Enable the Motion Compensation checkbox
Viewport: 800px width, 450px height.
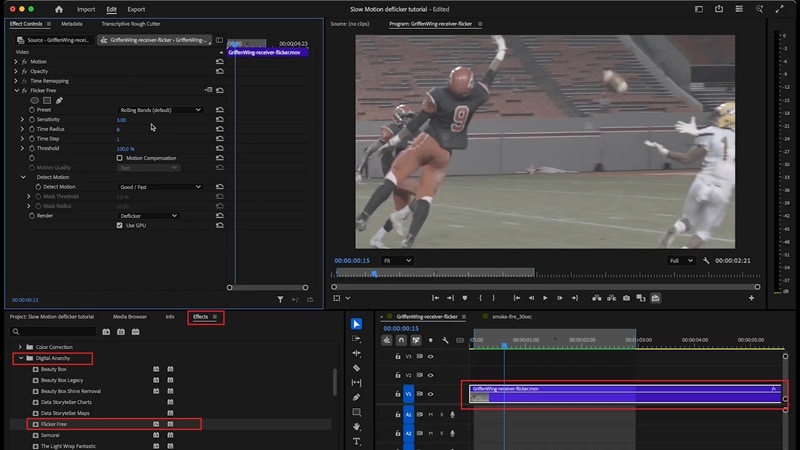[x=120, y=158]
